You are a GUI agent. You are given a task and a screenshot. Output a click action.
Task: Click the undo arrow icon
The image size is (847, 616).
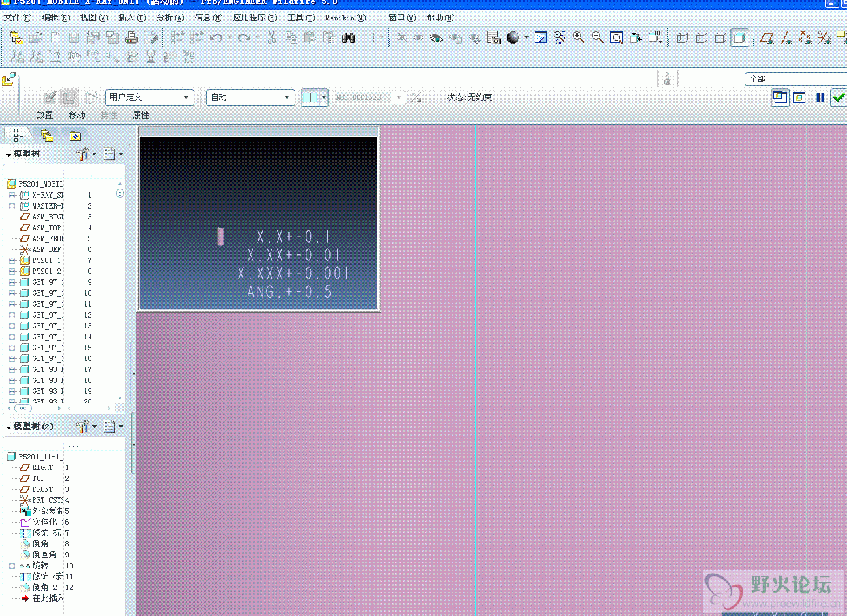(216, 38)
